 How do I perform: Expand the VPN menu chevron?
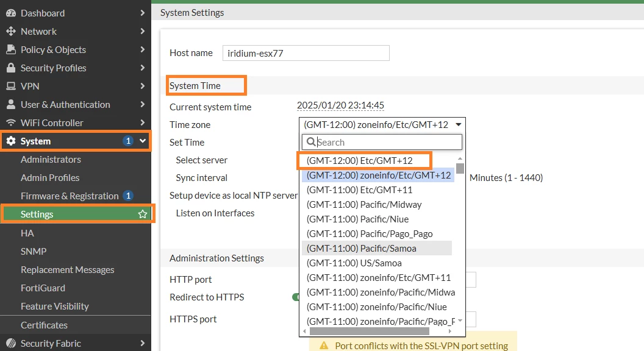pos(142,86)
